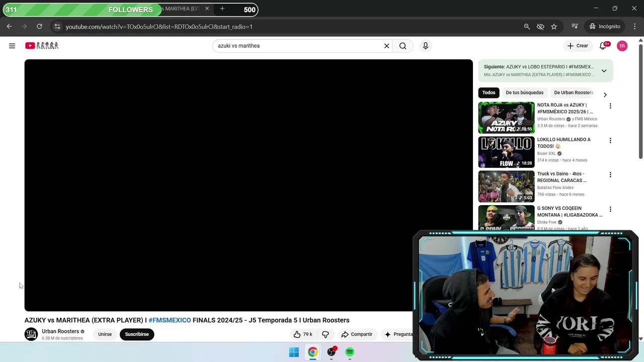Open the account avatar menu

click(622, 46)
